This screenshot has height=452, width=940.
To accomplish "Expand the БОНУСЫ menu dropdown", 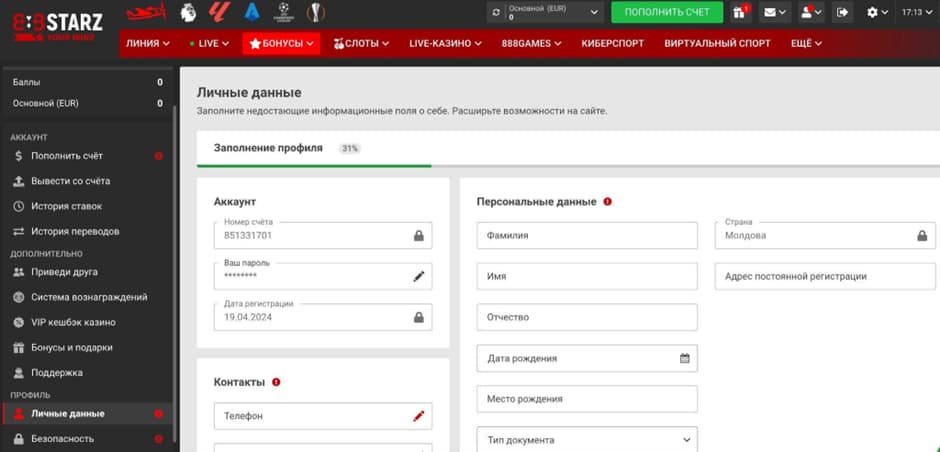I will [281, 43].
